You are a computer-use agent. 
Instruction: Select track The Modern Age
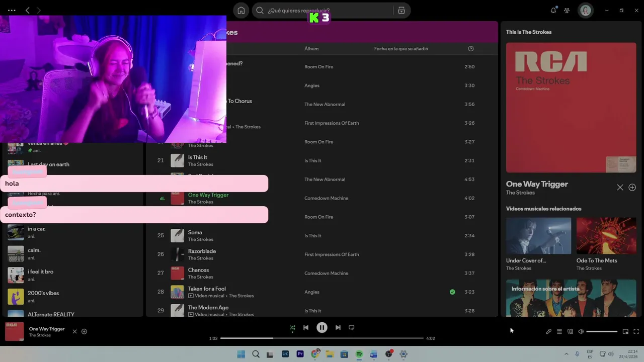click(x=208, y=307)
